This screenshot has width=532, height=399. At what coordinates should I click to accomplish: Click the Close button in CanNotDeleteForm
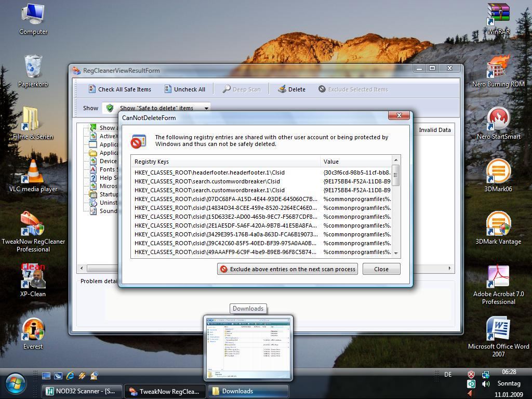(x=381, y=269)
